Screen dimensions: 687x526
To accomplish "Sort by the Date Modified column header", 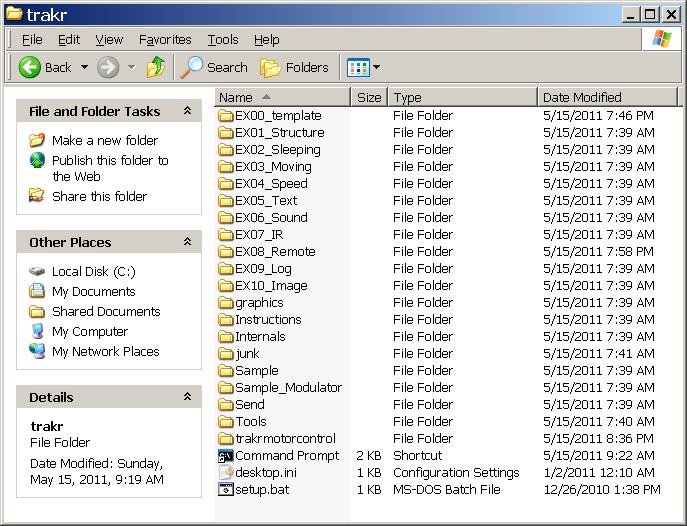I will pyautogui.click(x=608, y=97).
